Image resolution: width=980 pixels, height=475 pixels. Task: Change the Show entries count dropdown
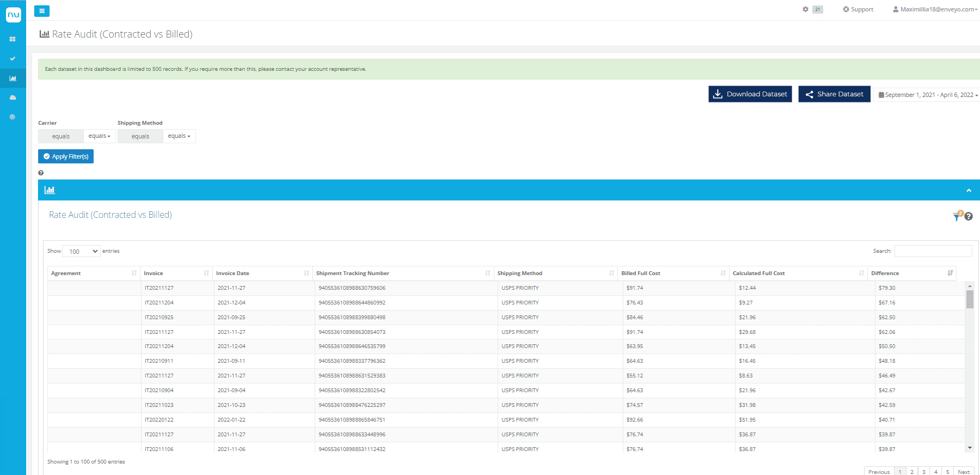pos(81,251)
